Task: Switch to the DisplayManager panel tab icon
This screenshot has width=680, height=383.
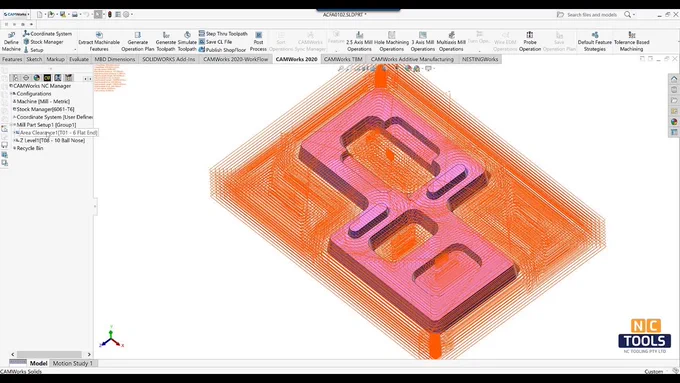Action: 36,78
